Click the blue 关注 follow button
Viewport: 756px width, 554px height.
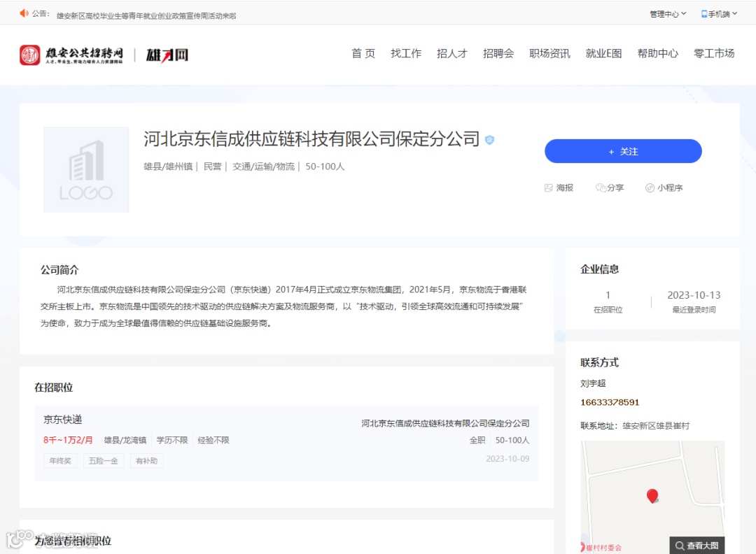coord(623,151)
